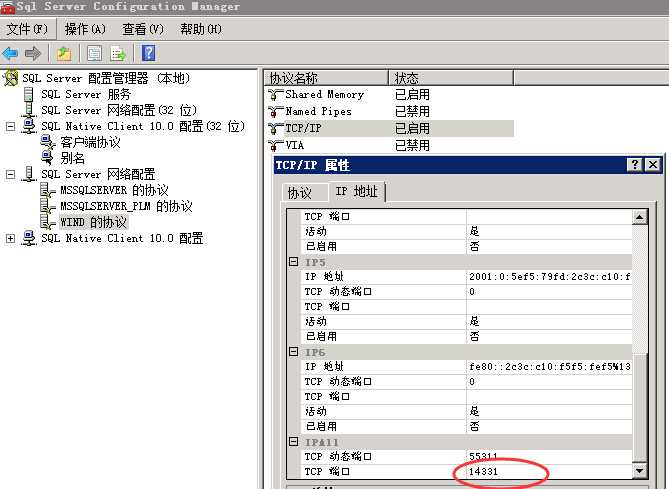
Task: Close the TCP/IP 属性 dialog
Action: (653, 165)
